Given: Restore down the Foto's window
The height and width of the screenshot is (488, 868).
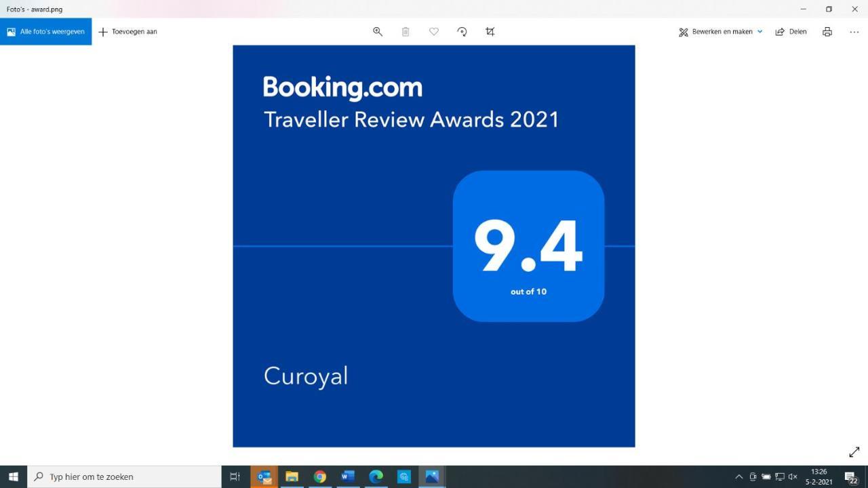Looking at the screenshot, I should tap(829, 9).
